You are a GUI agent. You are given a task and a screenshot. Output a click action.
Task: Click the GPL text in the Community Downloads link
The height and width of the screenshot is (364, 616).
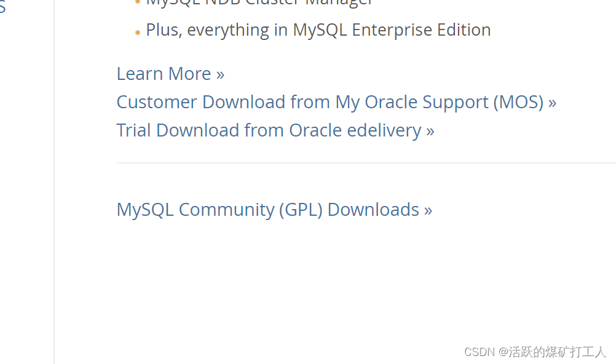[x=300, y=209]
